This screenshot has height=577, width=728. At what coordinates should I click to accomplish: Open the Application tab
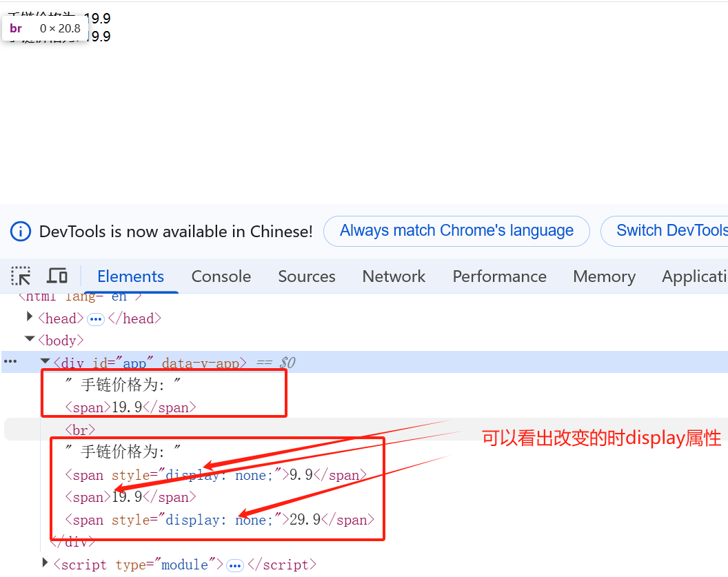point(695,276)
